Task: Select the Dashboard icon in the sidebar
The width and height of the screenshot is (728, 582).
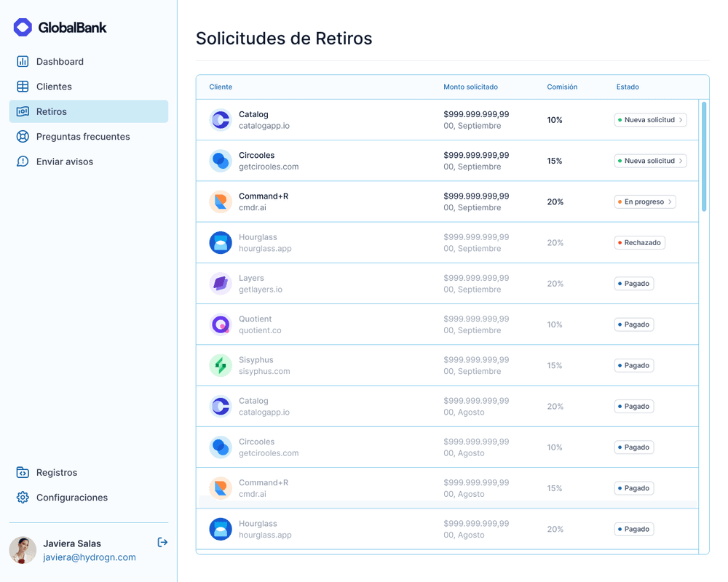Action: [23, 61]
